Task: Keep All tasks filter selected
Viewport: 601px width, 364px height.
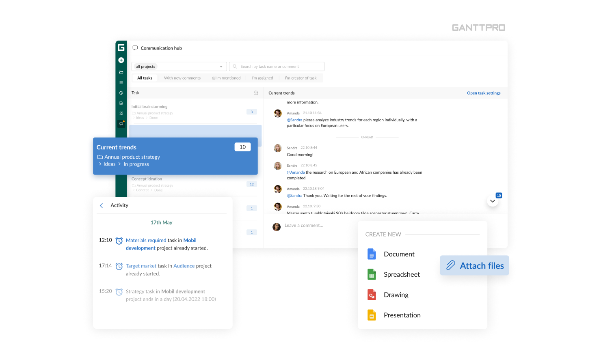Action: pos(145,78)
